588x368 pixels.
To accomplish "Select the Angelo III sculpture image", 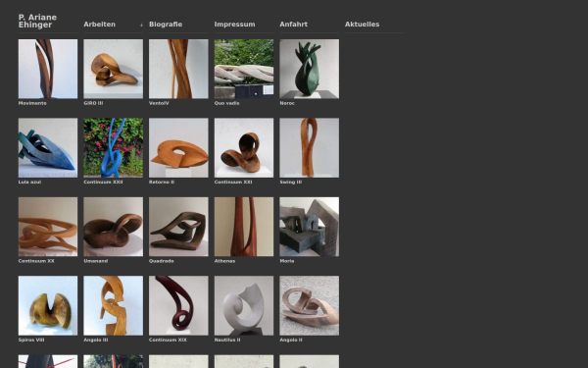I will tap(114, 305).
